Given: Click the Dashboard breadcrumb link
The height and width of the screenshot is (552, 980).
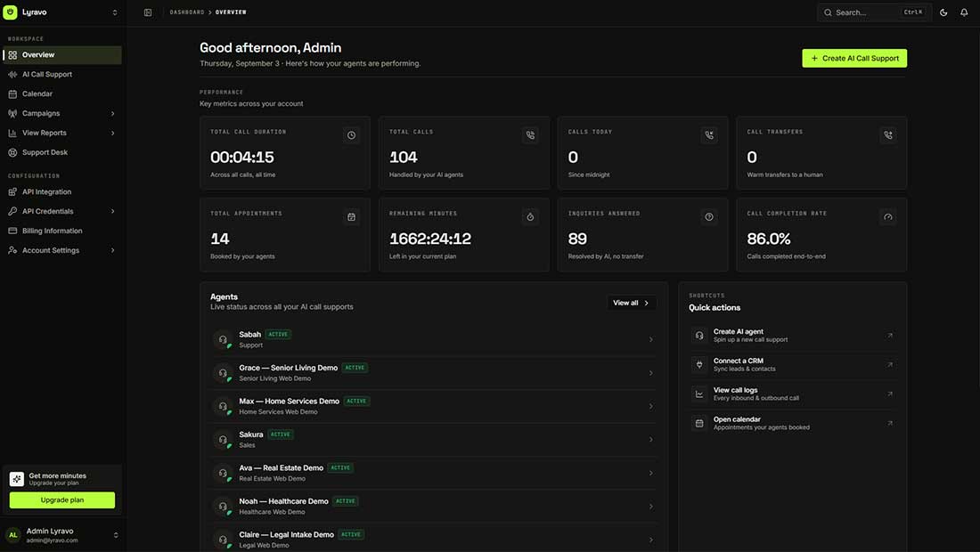Looking at the screenshot, I should click(x=187, y=12).
